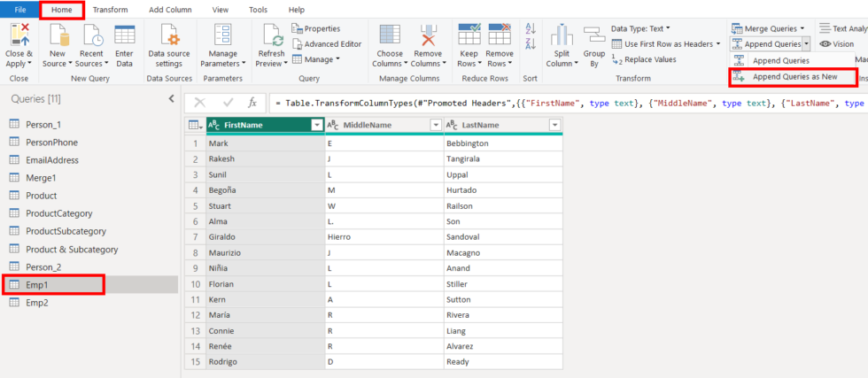Click in the formula bar field
The width and height of the screenshot is (868, 378).
(568, 103)
